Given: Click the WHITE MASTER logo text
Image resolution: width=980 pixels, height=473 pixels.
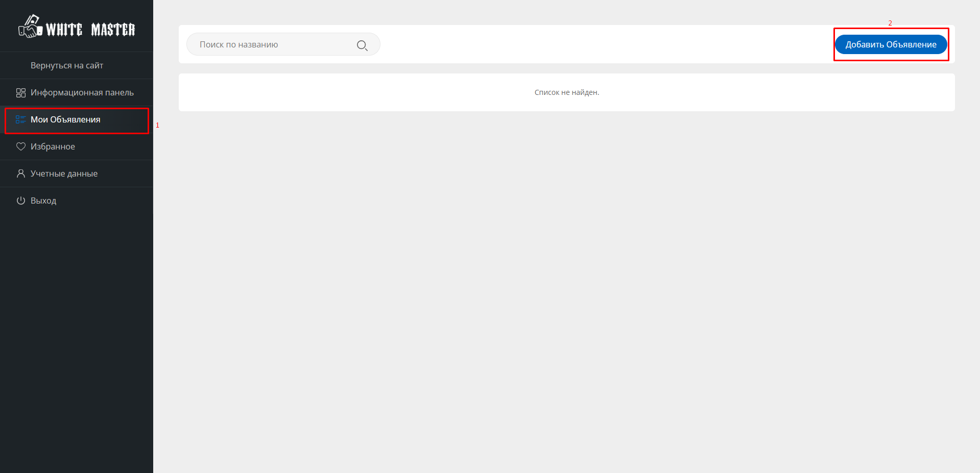Looking at the screenshot, I should coord(90,30).
